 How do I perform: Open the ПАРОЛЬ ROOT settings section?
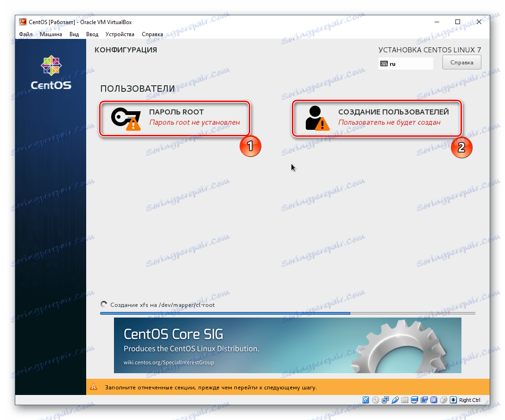tap(175, 118)
